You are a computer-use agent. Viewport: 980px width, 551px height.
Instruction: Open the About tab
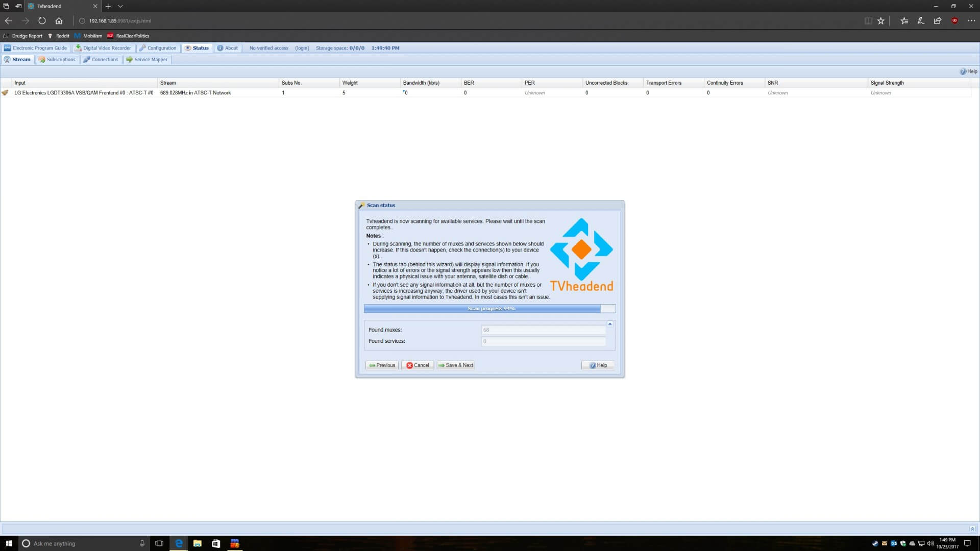pos(228,48)
